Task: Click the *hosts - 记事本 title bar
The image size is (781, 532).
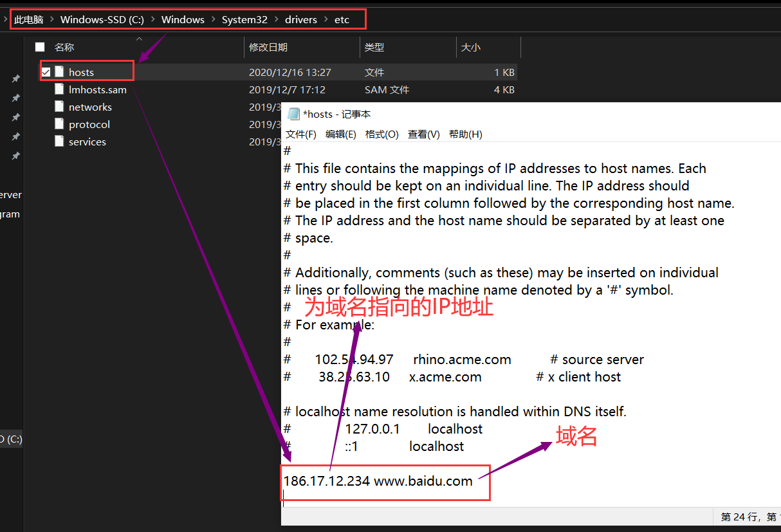Action: click(x=531, y=114)
